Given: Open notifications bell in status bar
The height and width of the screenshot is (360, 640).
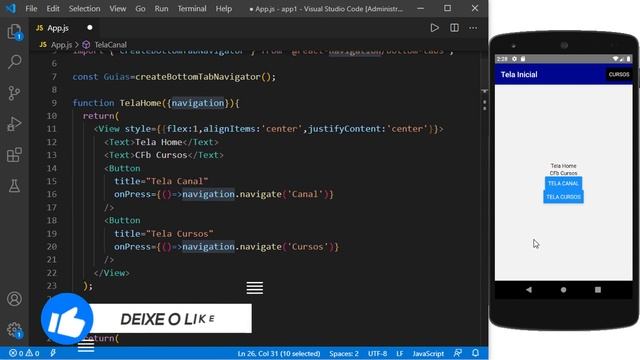Looking at the screenshot, I should tap(476, 353).
